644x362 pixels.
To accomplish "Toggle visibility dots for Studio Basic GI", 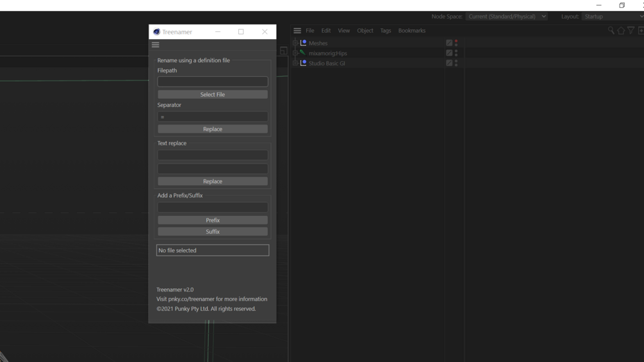I will 456,63.
